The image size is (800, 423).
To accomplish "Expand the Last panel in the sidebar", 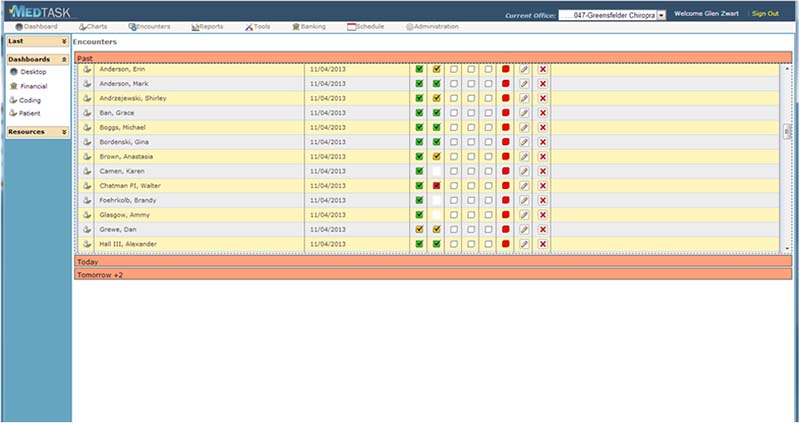I will [x=38, y=41].
